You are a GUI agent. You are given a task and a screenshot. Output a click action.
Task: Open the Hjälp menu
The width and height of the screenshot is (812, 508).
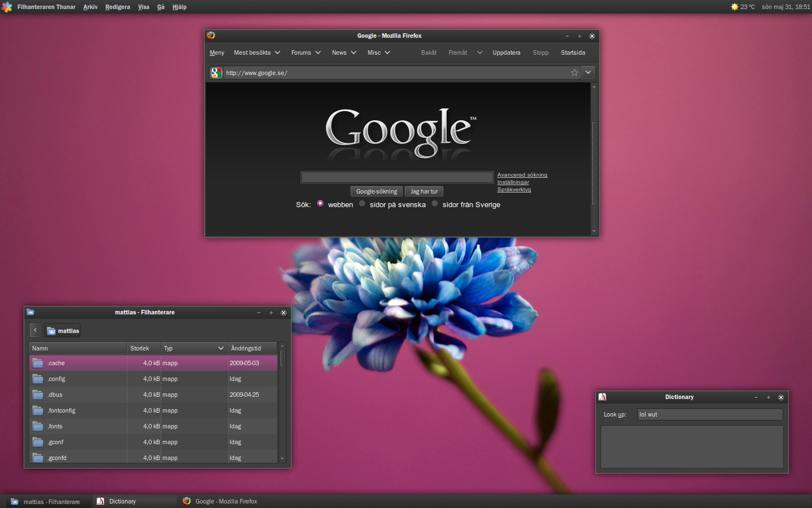(179, 7)
